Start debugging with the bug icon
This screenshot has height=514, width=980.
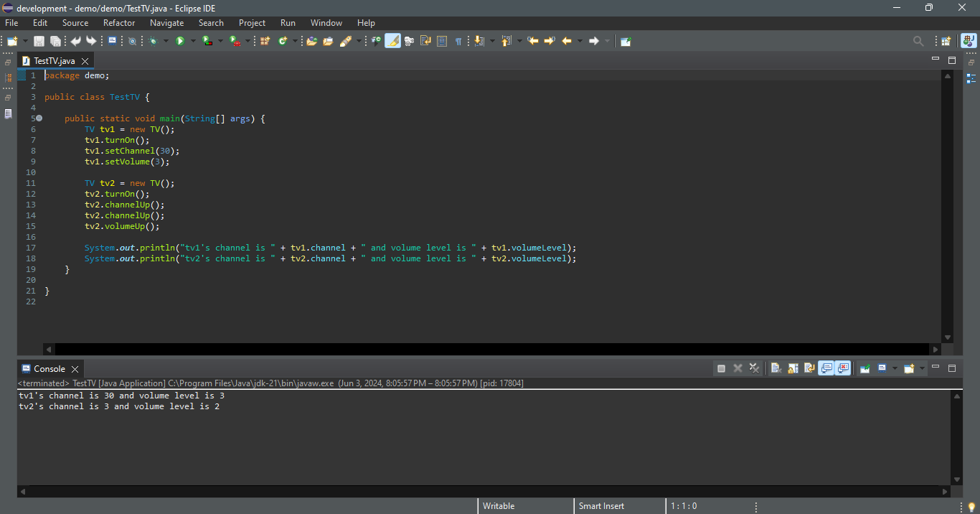153,41
